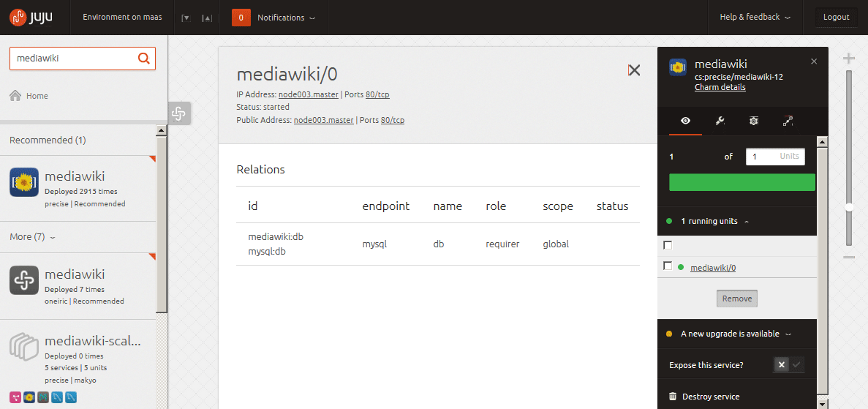
Task: Click the Units number input field
Action: 776,157
